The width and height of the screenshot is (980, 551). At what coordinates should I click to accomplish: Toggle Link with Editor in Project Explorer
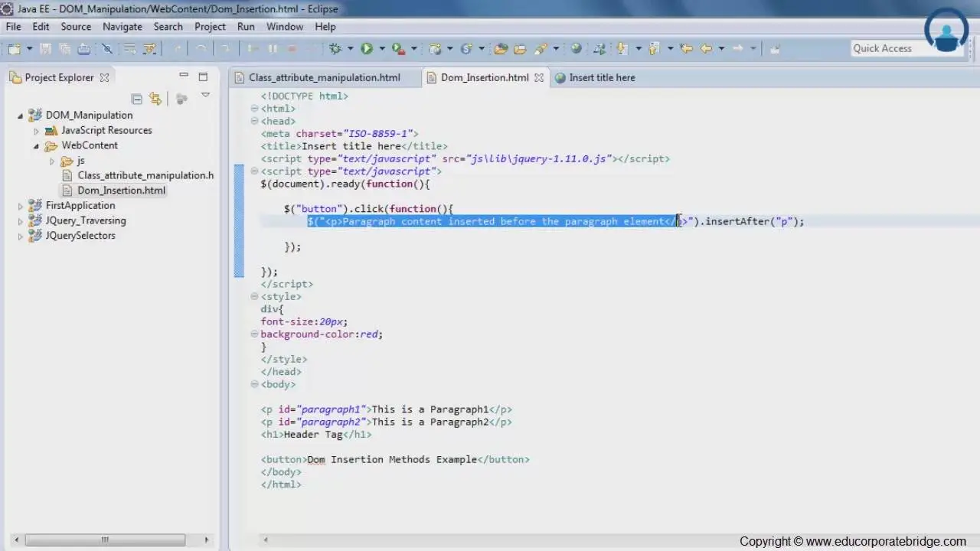tap(155, 99)
